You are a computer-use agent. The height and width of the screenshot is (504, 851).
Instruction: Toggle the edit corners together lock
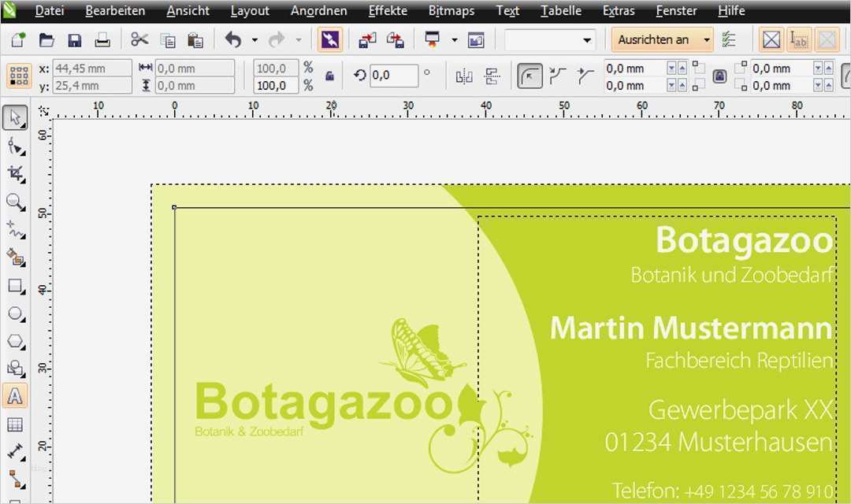coord(719,76)
